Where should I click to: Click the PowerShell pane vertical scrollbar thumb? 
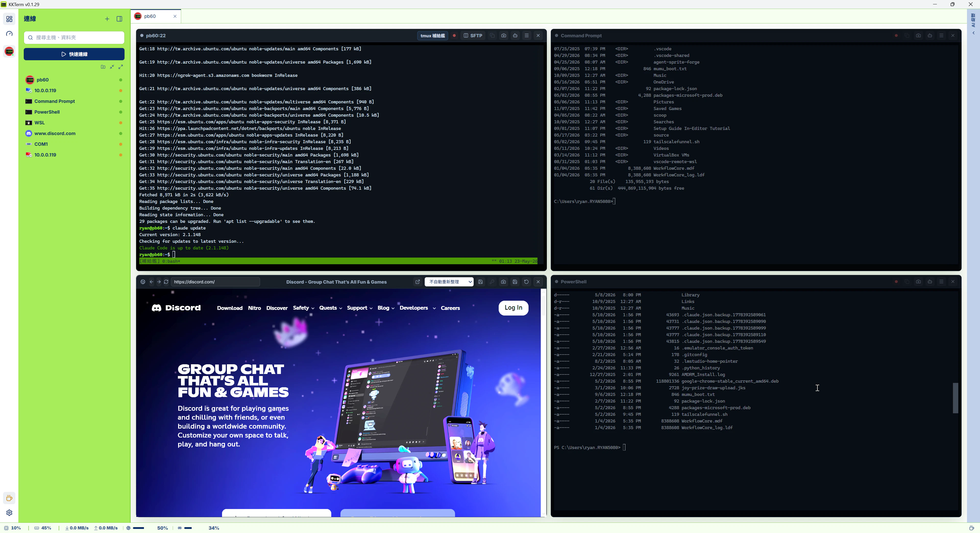pyautogui.click(x=955, y=398)
